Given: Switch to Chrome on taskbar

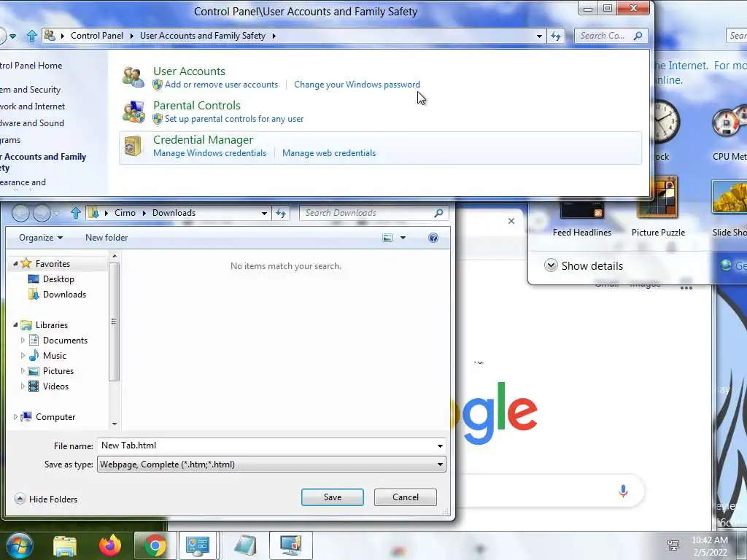Looking at the screenshot, I should (155, 545).
